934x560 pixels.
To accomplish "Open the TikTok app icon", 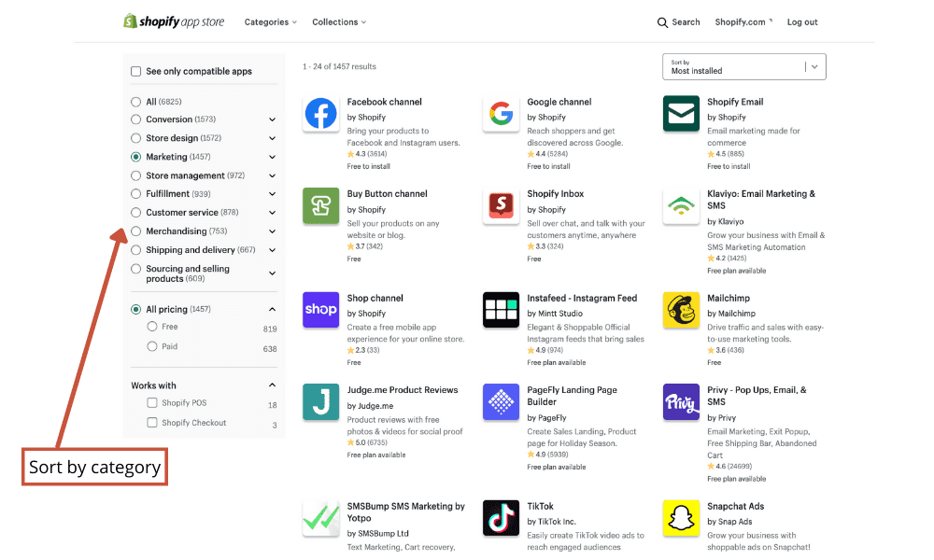I will pyautogui.click(x=501, y=518).
